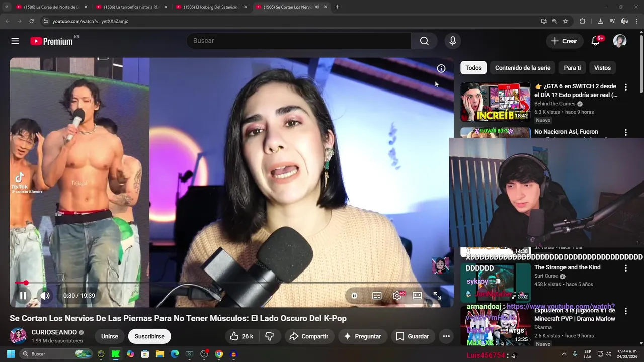Mute the Se Cortan Los Nervios tab audio
Viewport: 644px width, 362px height.
point(317,7)
